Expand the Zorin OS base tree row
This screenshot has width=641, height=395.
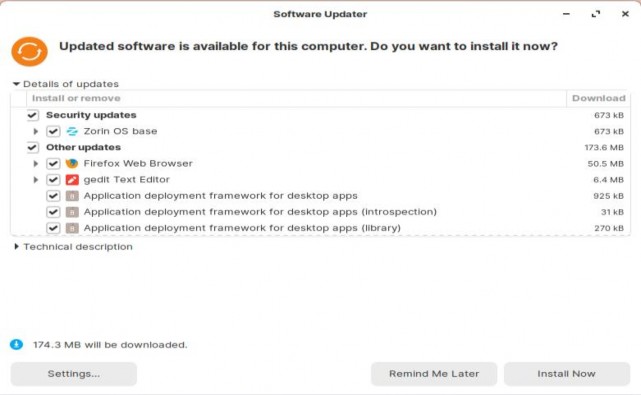click(36, 131)
